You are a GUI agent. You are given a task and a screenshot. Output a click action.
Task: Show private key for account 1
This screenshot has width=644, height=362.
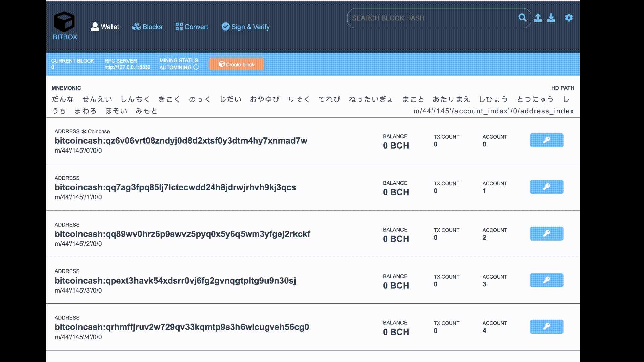(546, 187)
